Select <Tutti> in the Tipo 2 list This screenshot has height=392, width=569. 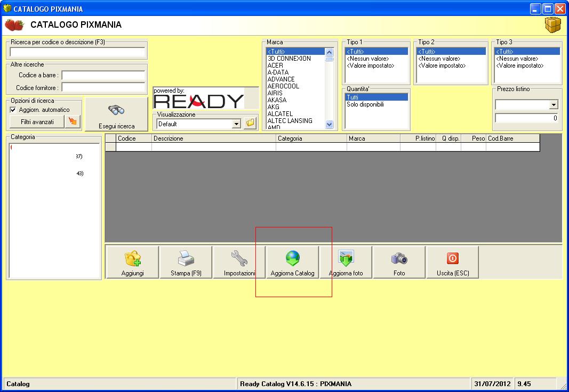tap(451, 52)
